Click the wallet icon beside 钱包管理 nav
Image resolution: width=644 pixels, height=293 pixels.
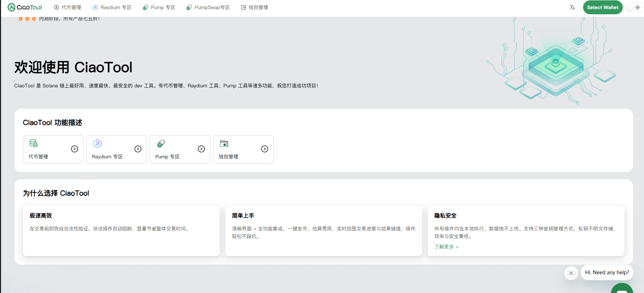[243, 7]
